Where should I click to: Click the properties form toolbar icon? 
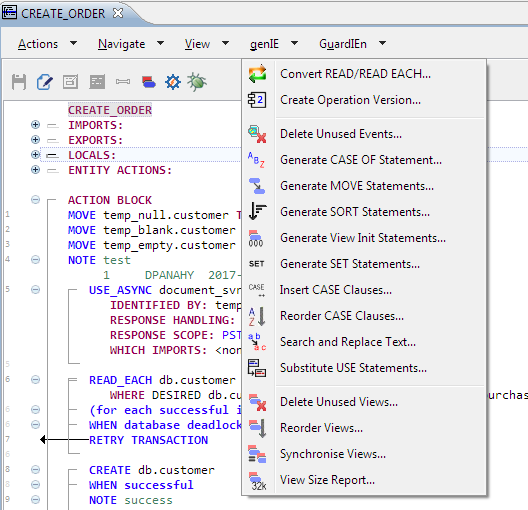[70, 82]
